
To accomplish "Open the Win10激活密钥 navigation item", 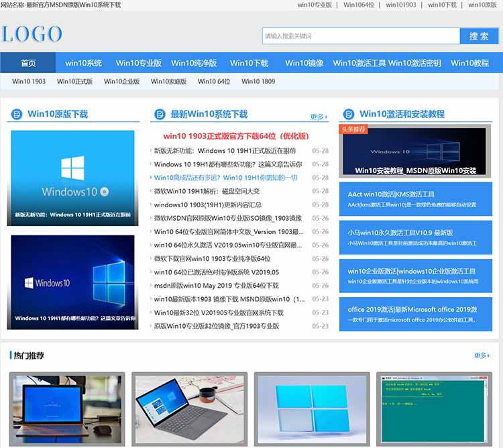I will coord(414,63).
